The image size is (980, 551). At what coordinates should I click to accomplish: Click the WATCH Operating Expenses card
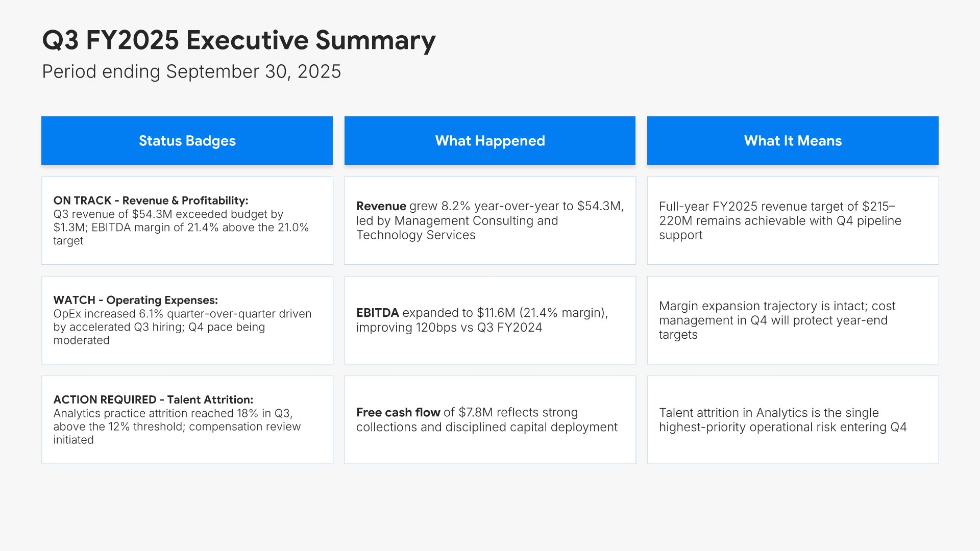pyautogui.click(x=187, y=320)
